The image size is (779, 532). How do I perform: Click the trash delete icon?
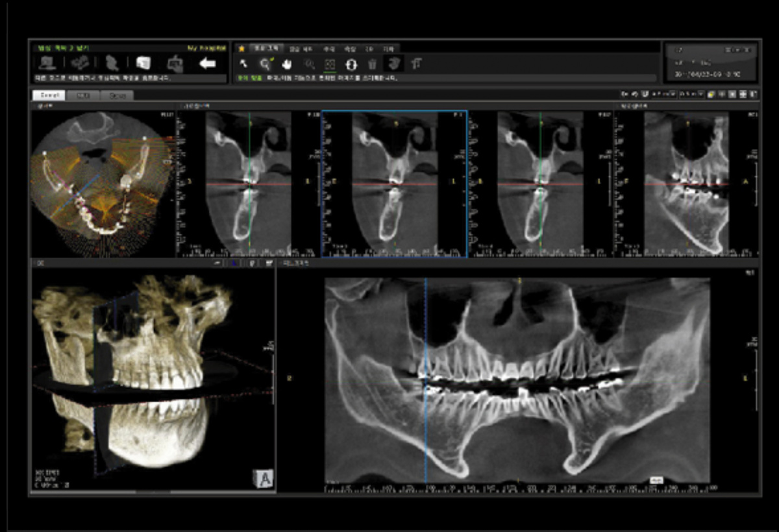point(372,64)
